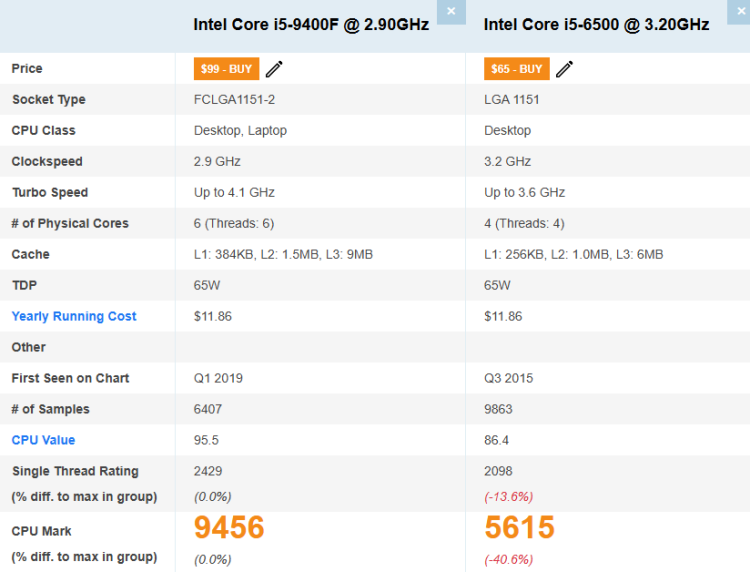The image size is (750, 572).
Task: Open the CPU Value link
Action: (43, 440)
